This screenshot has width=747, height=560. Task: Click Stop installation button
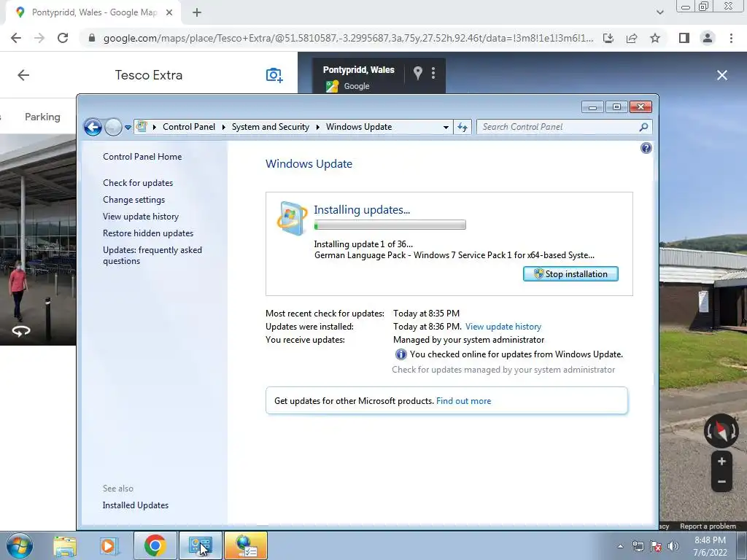570,274
